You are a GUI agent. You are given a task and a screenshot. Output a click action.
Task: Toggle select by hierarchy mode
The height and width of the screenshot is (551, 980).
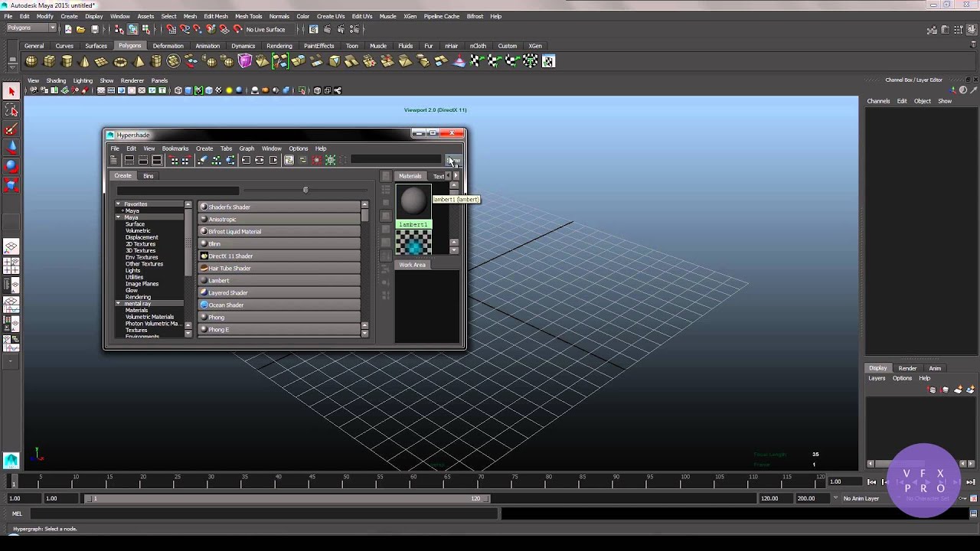(x=119, y=29)
